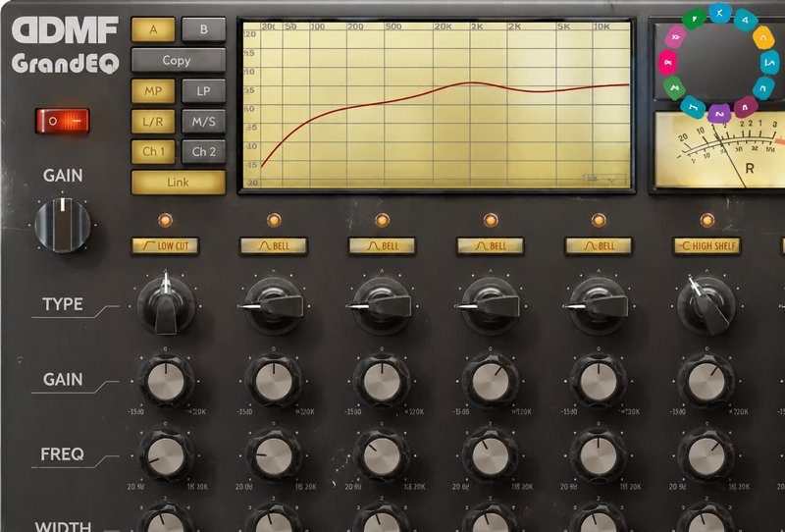Toggle the red power switch
785x532 pixels.
pos(62,121)
